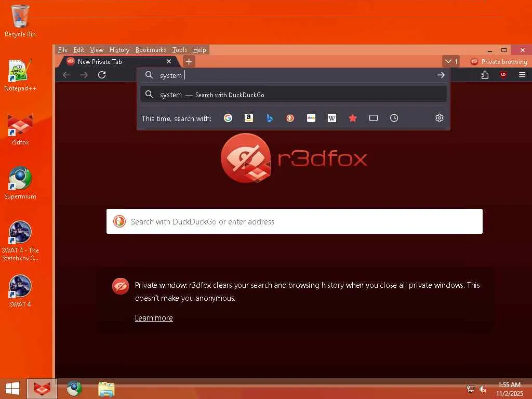Close the New Private Tab

[169, 61]
